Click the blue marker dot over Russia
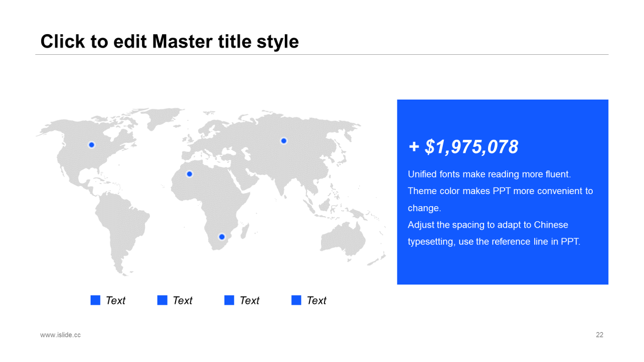The image size is (644, 362). coord(284,141)
